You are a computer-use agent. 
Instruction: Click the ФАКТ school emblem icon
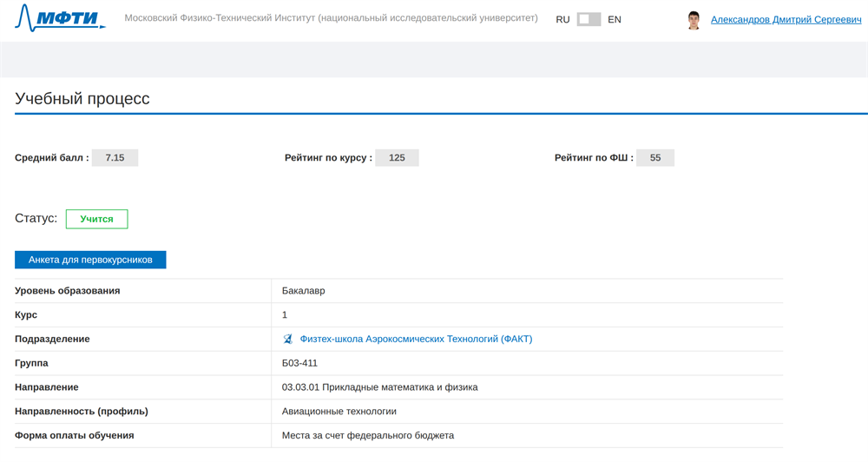[x=288, y=339]
